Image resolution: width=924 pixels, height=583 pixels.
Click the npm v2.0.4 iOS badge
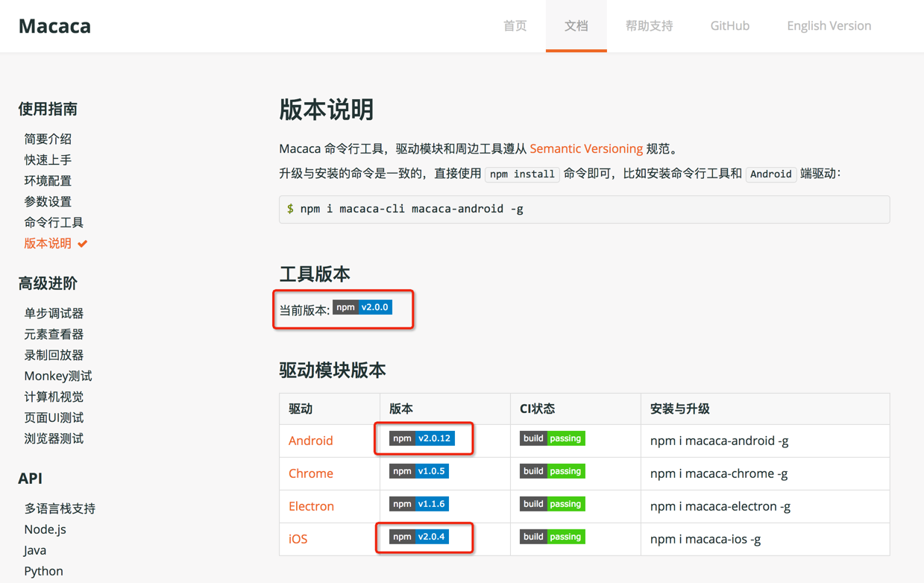(x=419, y=537)
